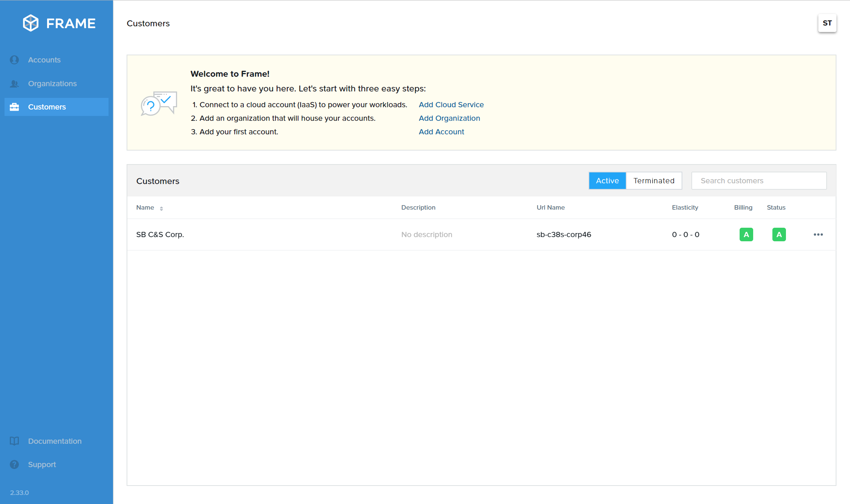Click the green Status A badge
850x504 pixels.
click(x=779, y=234)
